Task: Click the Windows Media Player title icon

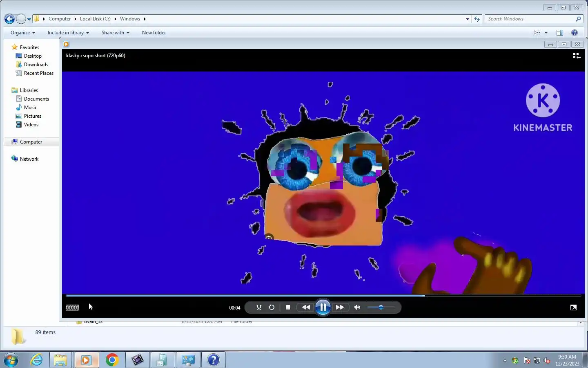Action: click(66, 44)
